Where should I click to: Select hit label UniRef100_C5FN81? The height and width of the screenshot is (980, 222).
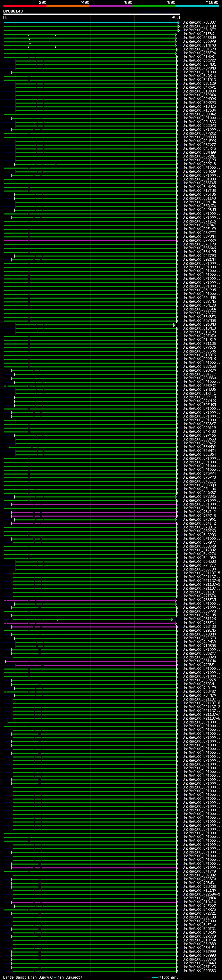[199, 64]
